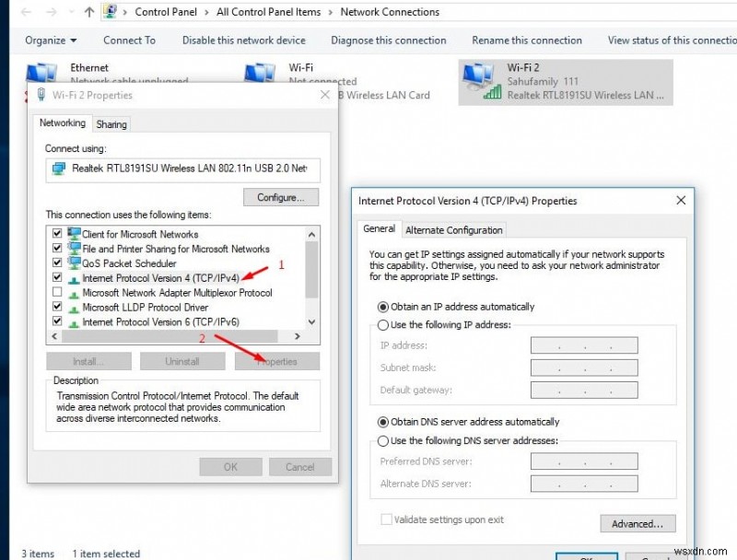Run Diagnose this connection
Image resolution: width=737 pixels, height=560 pixels.
point(388,41)
